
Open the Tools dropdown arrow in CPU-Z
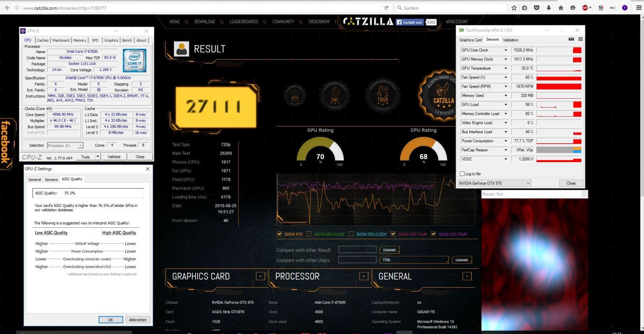pyautogui.click(x=97, y=157)
